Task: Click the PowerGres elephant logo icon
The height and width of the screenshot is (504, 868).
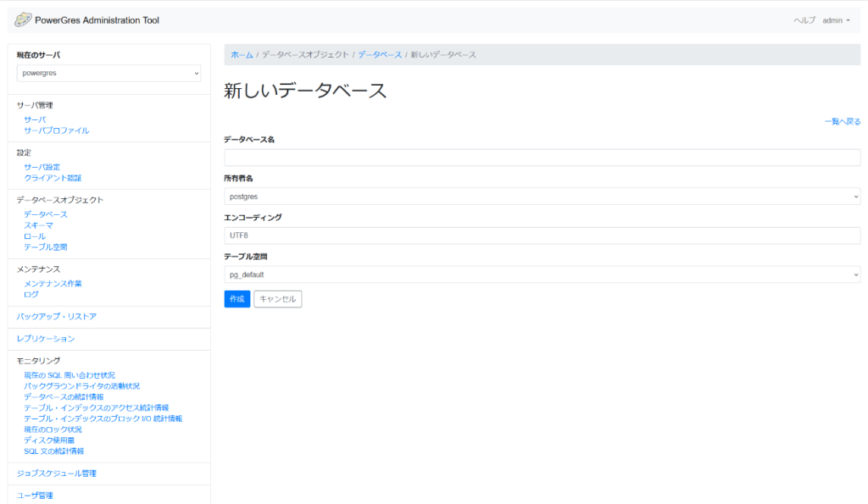Action: click(x=23, y=20)
